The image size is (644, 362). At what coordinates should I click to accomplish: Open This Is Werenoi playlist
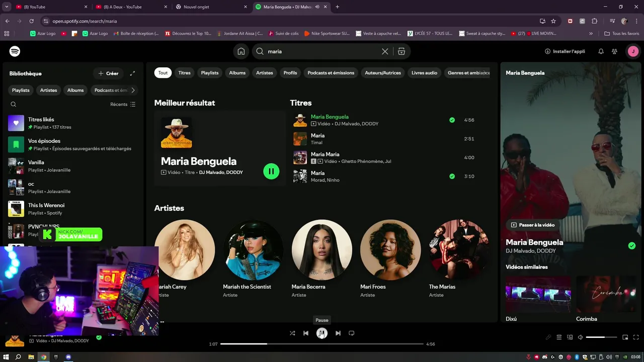point(73,209)
